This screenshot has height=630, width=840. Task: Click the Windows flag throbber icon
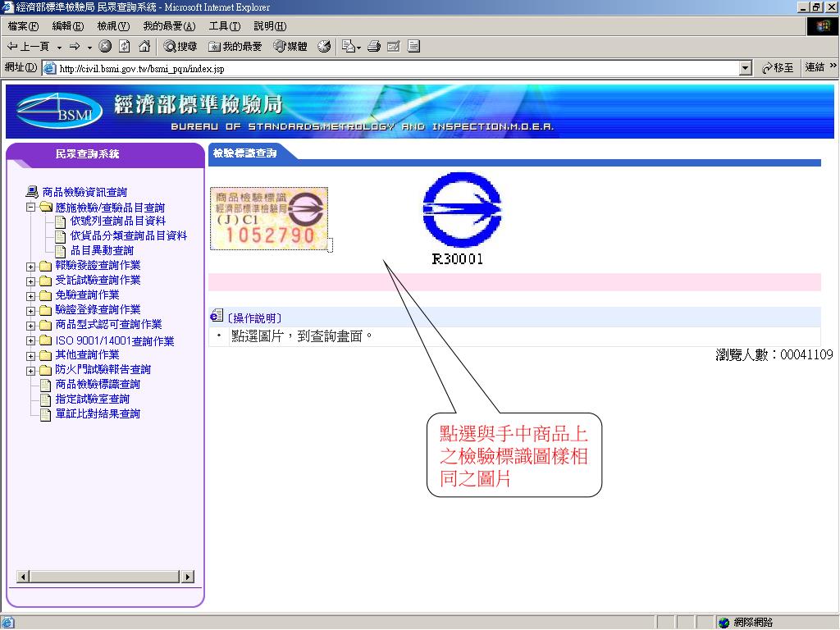coord(822,26)
